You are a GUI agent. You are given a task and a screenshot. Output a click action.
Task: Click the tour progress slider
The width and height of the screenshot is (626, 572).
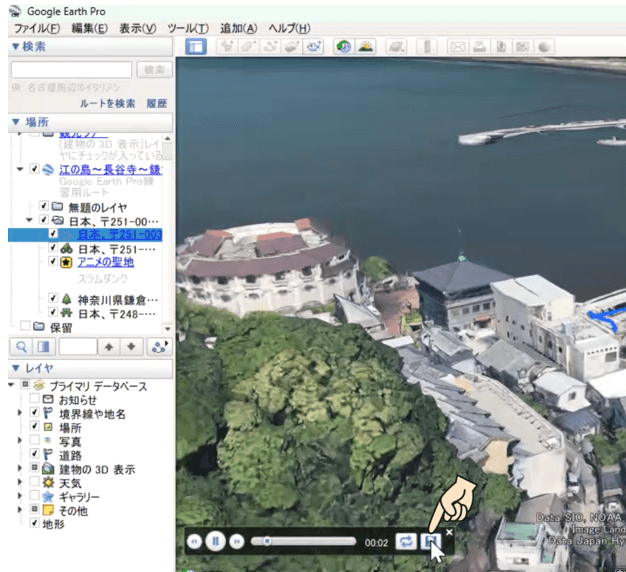click(305, 541)
